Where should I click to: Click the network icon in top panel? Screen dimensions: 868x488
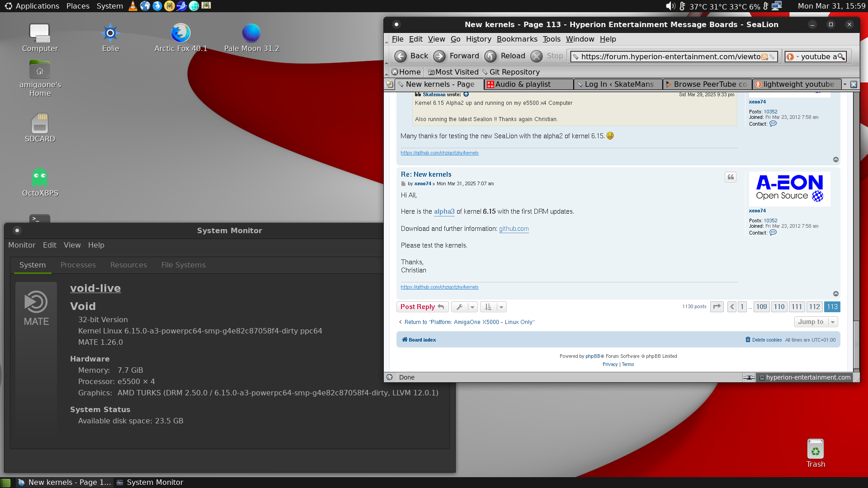tap(777, 6)
